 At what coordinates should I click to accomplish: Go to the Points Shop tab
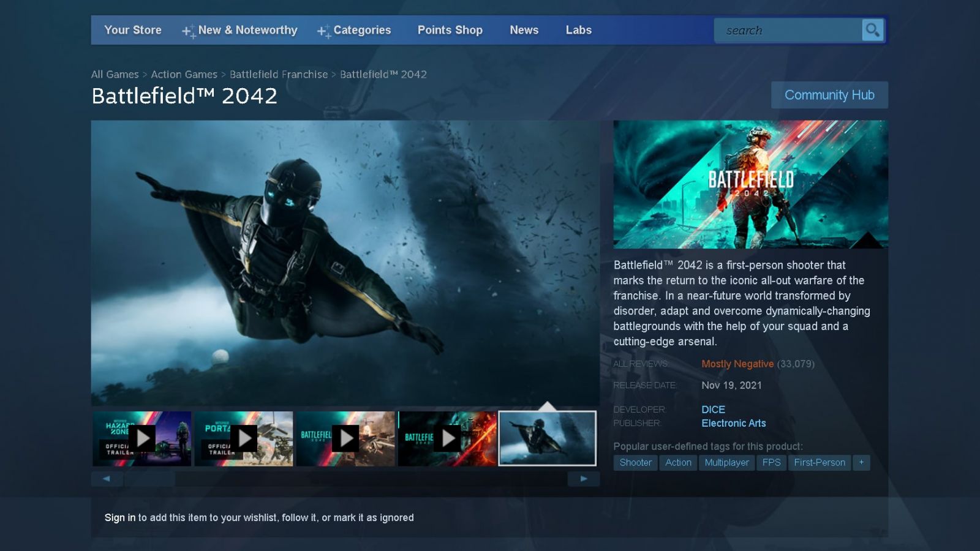pos(450,30)
